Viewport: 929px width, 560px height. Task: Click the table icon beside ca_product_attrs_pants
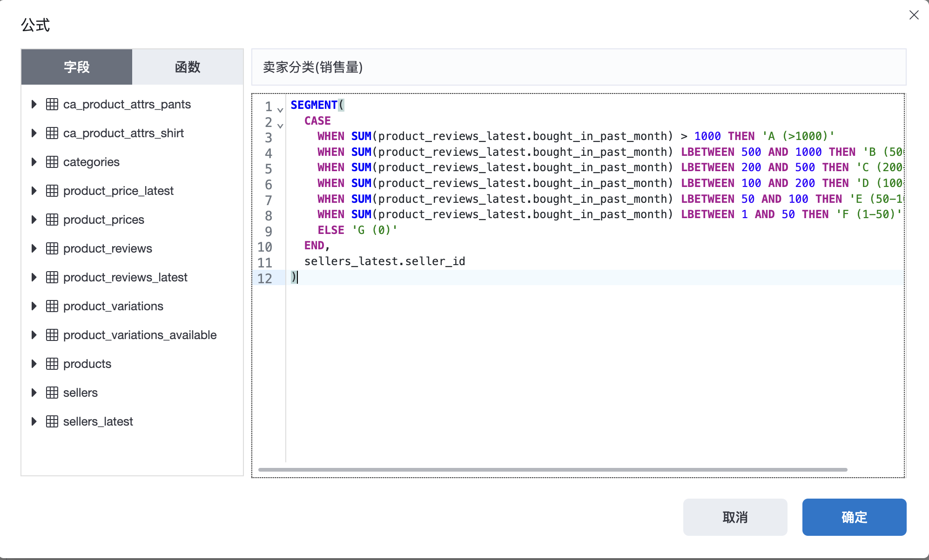pos(52,104)
